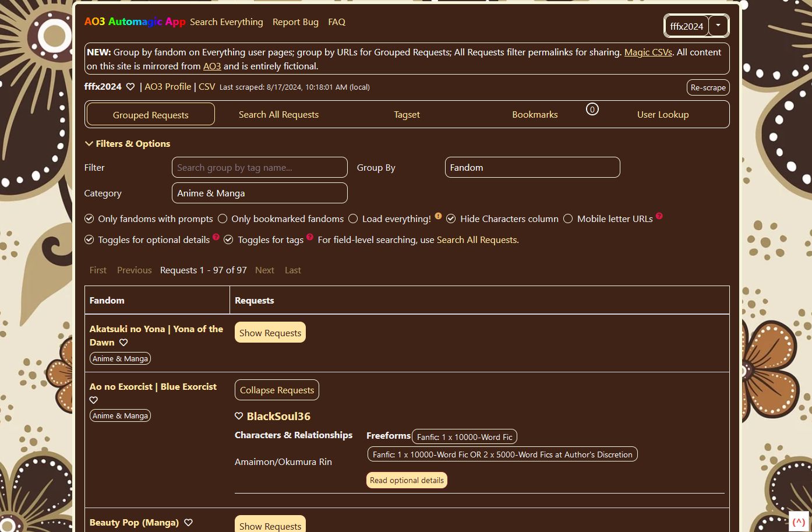Screen dimensions: 812x532
Task: Open Toggles for optional details help icon
Action: (216, 237)
